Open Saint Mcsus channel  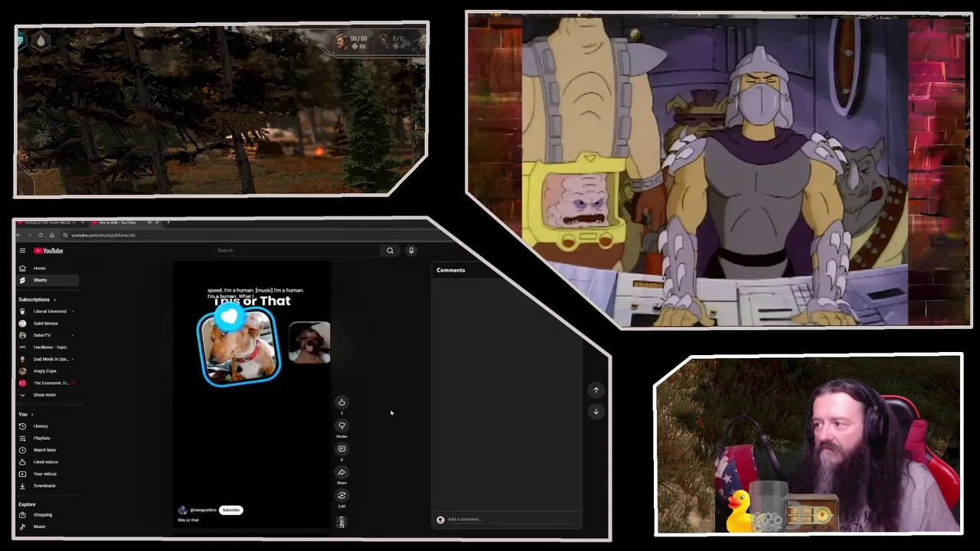[x=47, y=323]
